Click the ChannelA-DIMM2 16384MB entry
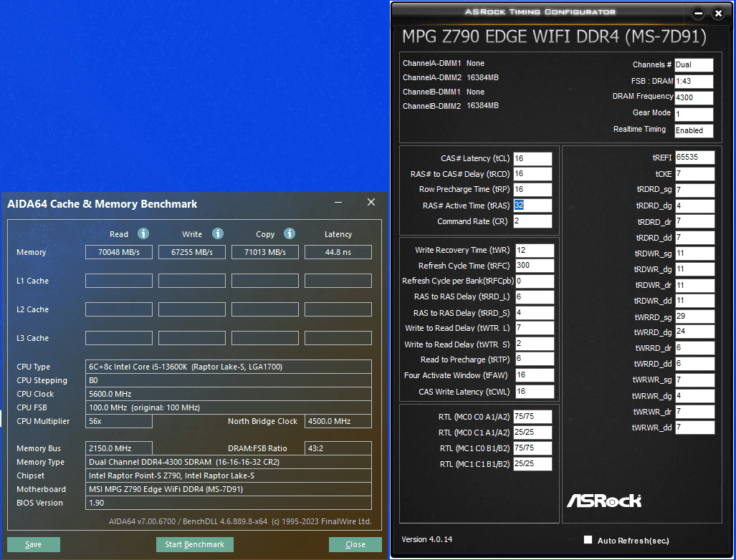The height and width of the screenshot is (560, 736). tap(451, 78)
